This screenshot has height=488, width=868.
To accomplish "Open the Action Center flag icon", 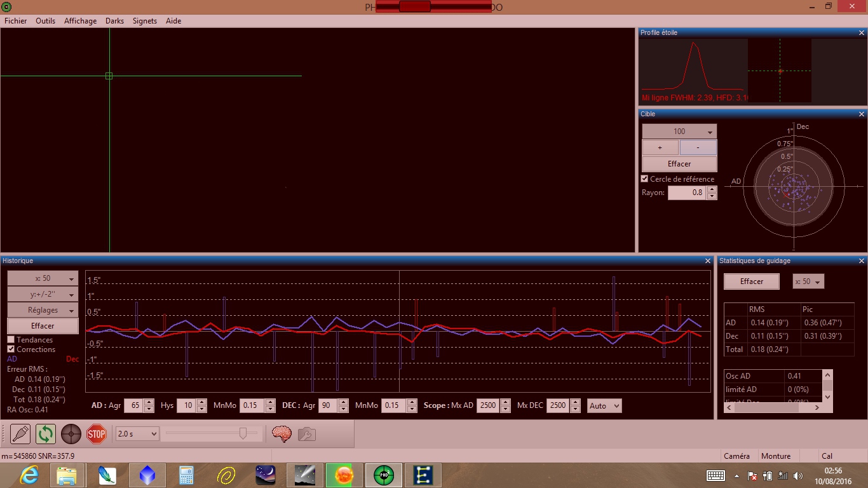I will coord(752,475).
